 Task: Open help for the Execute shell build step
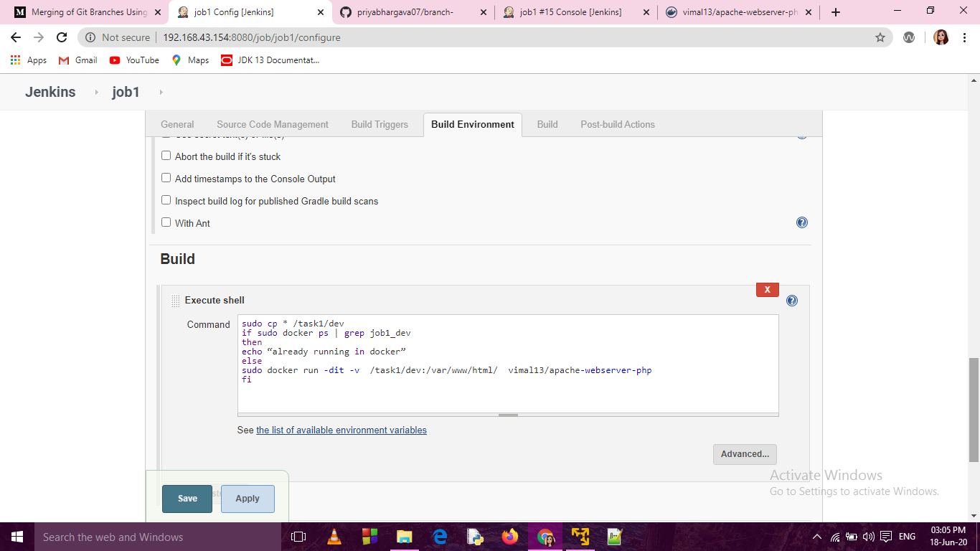[791, 301]
